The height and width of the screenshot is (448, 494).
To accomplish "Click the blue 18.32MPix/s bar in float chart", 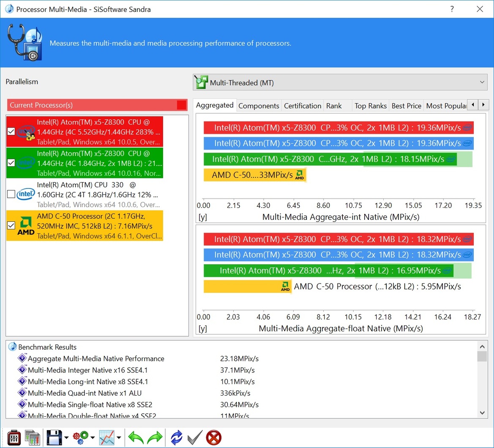I will [x=338, y=255].
